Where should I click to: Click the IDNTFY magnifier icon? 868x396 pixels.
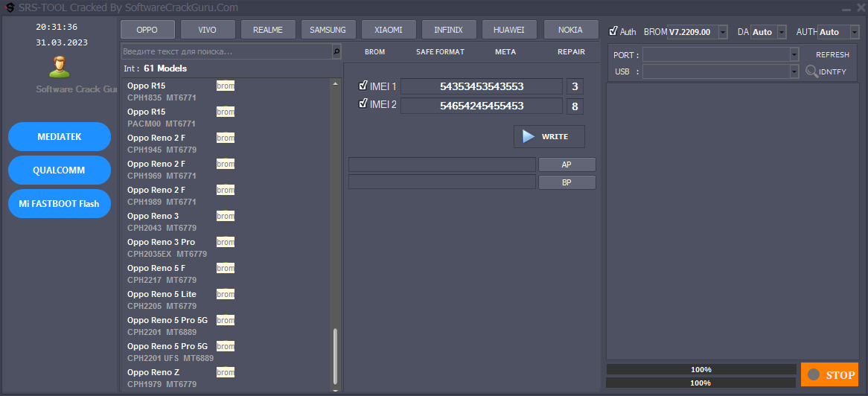click(x=811, y=71)
